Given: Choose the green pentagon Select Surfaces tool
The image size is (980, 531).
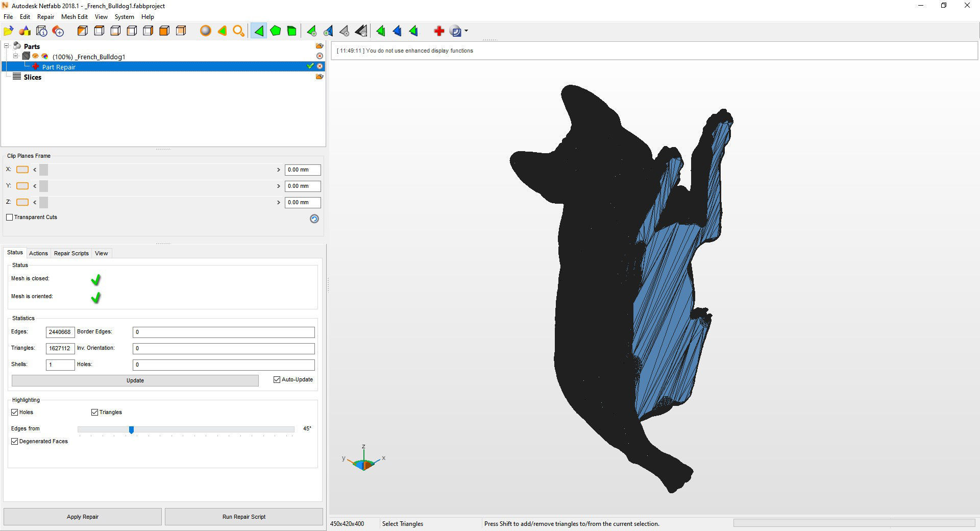Looking at the screenshot, I should coord(276,31).
